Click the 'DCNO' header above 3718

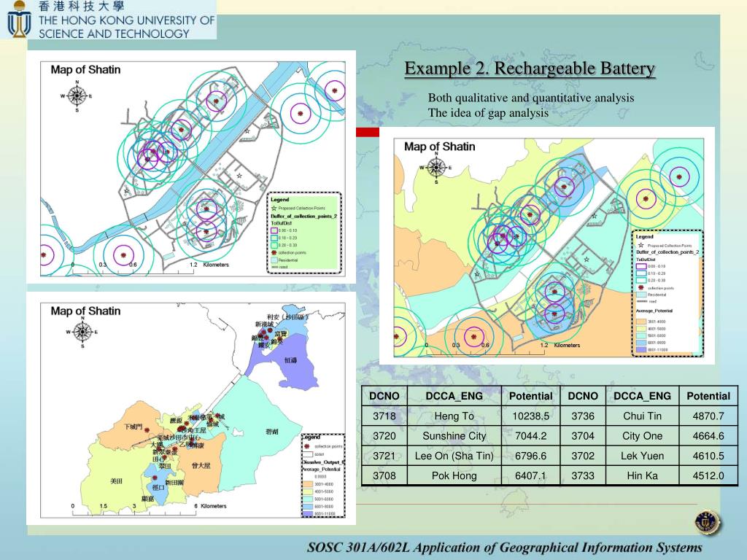[x=384, y=396]
